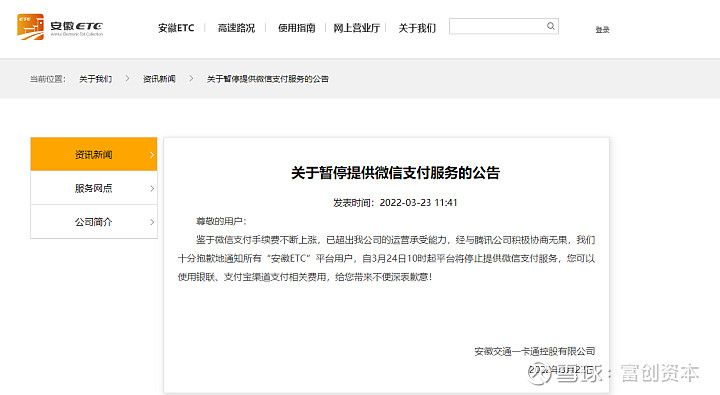
Task: Click breadcrumb 关于暂停提供微信支付服务的公告
Action: click(268, 79)
